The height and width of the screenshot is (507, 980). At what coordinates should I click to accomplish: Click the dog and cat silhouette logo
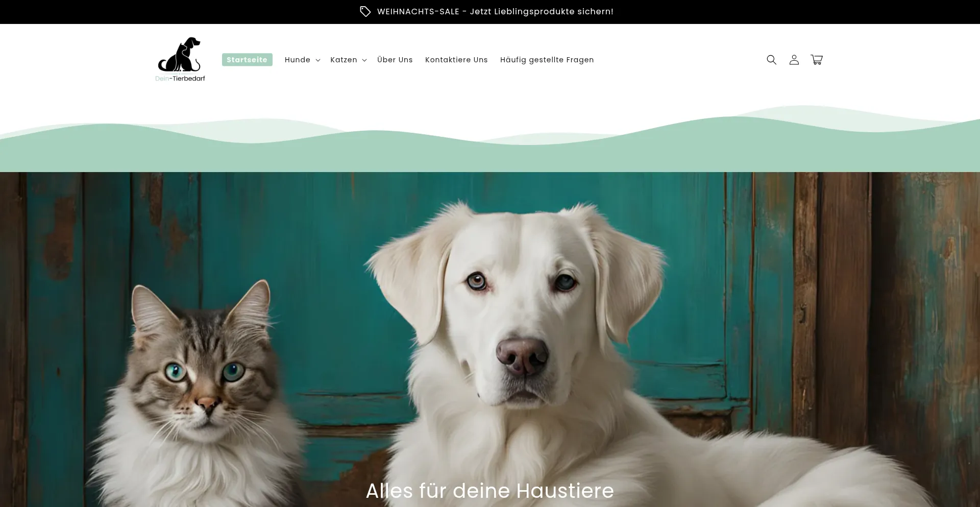[180, 54]
